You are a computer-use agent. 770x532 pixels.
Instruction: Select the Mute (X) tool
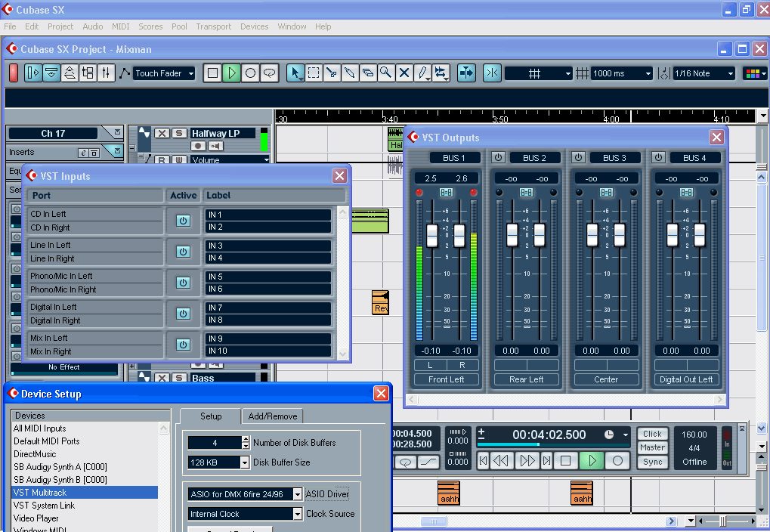pos(404,73)
